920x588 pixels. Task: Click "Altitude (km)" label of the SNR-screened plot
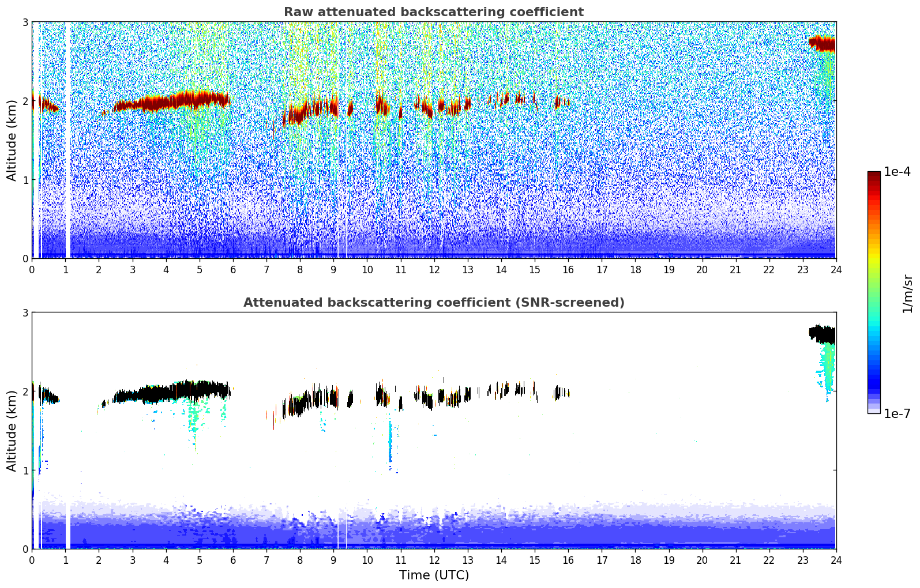point(12,431)
